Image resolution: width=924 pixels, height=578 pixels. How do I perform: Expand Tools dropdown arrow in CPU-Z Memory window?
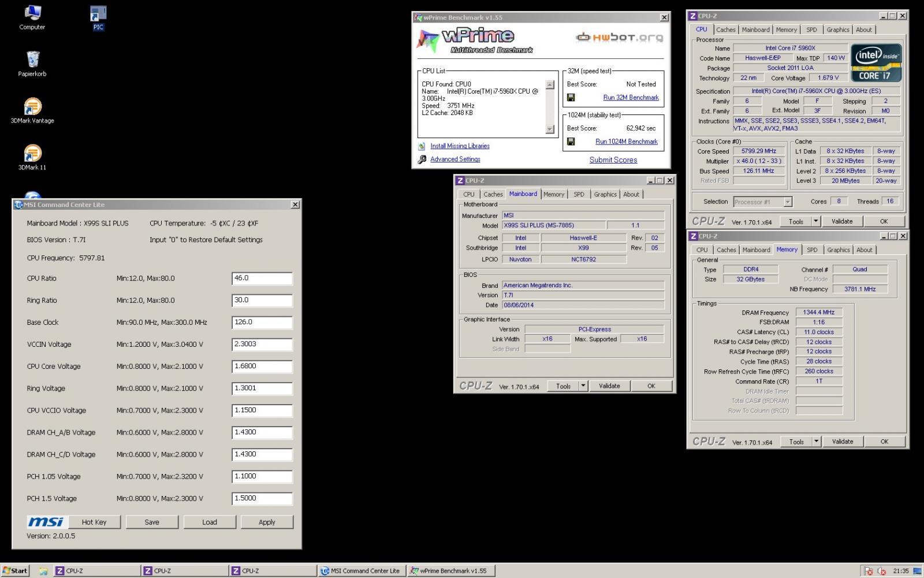tap(817, 442)
